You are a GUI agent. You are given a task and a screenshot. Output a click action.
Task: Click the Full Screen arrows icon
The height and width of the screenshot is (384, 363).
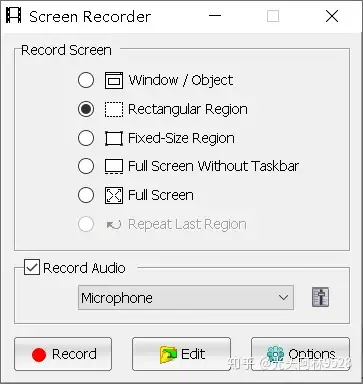(114, 195)
